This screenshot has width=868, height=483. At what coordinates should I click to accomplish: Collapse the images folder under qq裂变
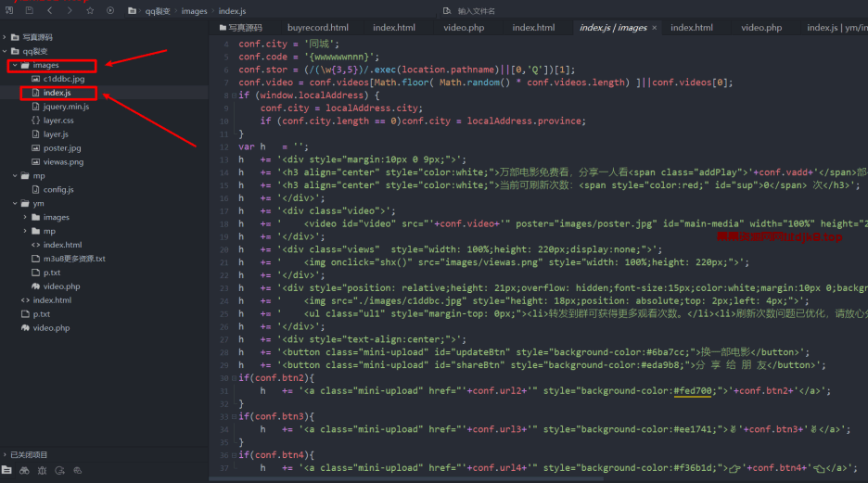(x=14, y=66)
